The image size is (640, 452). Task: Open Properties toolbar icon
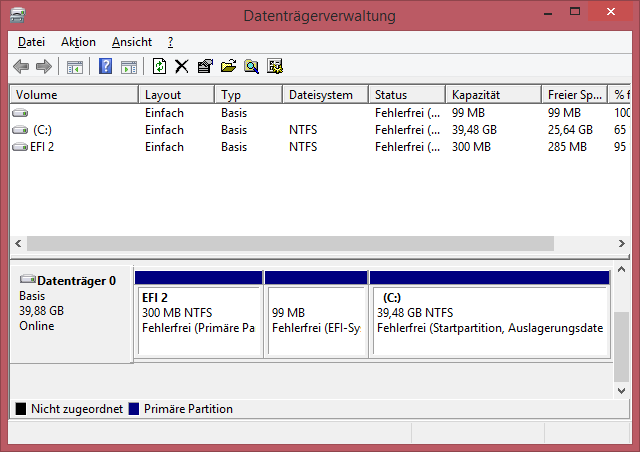click(x=205, y=66)
